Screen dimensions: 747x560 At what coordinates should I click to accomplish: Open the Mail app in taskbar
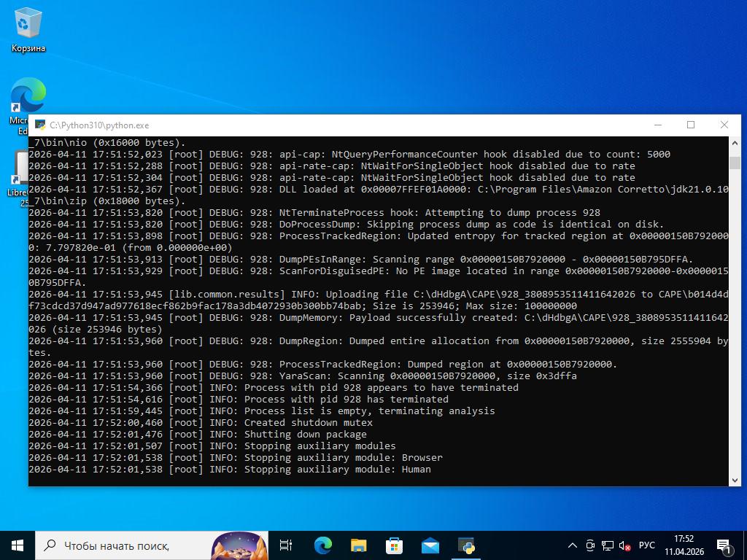pos(430,545)
